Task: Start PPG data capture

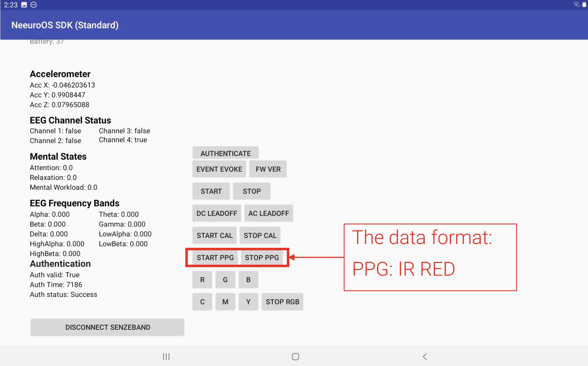Action: [215, 258]
